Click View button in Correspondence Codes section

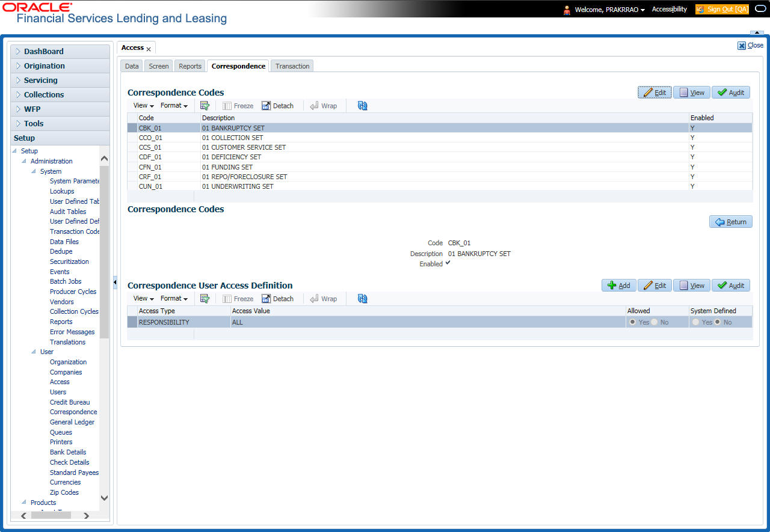[692, 93]
